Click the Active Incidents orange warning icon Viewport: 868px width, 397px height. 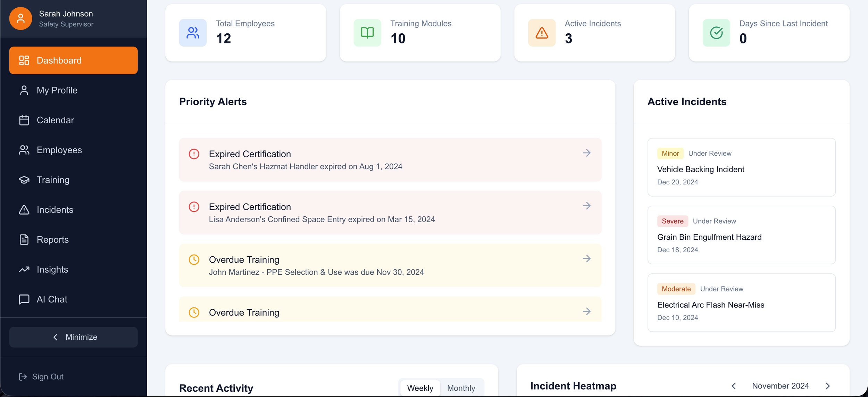[x=541, y=33]
